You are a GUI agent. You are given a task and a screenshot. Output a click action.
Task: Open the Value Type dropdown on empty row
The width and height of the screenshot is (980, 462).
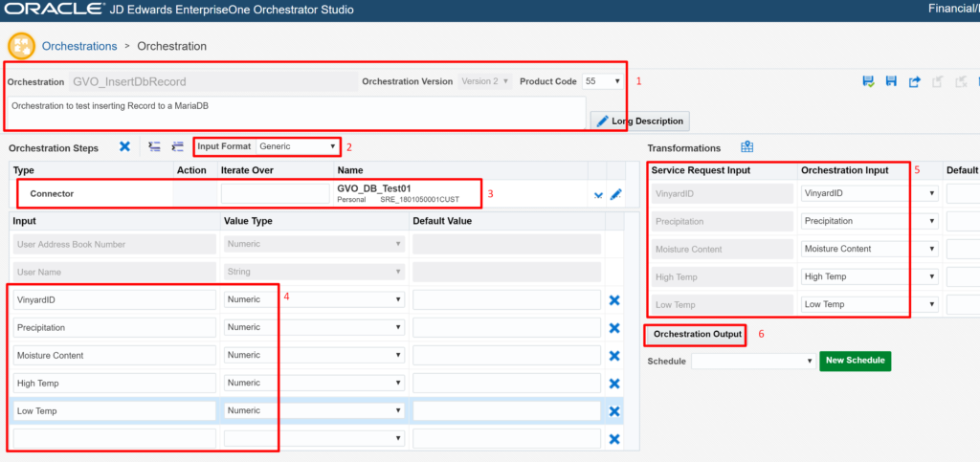[314, 438]
